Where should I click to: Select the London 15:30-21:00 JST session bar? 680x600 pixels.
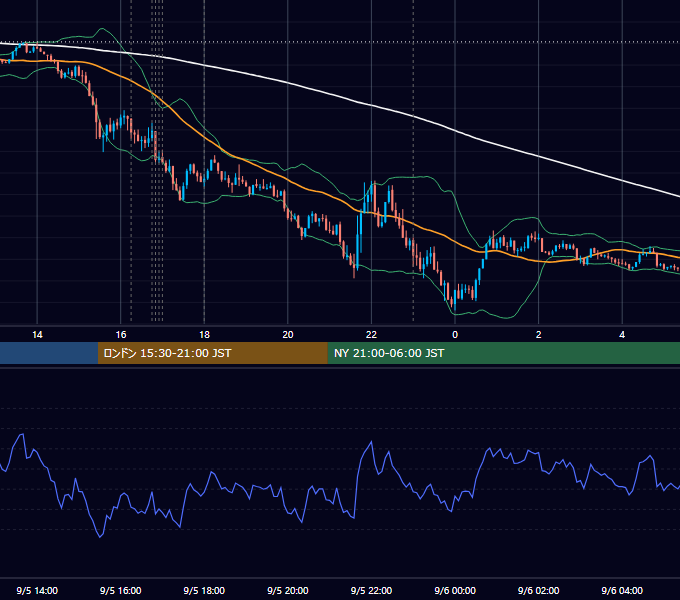coord(212,353)
